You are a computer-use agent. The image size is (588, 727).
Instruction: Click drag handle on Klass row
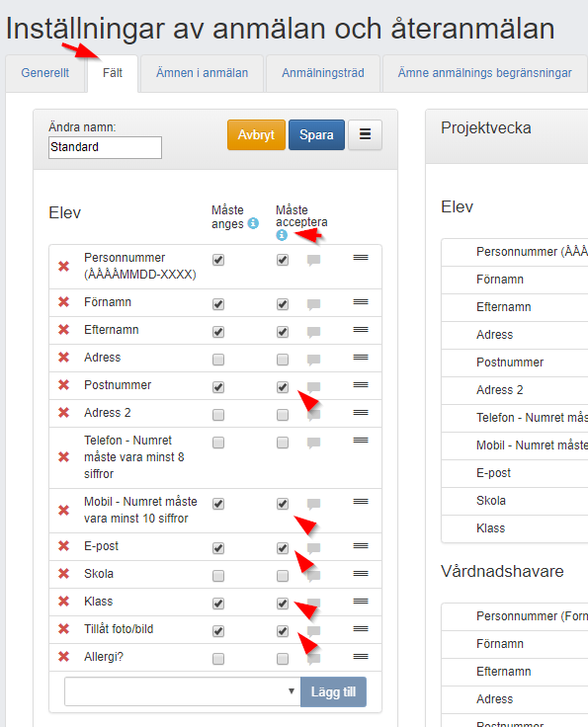361,602
